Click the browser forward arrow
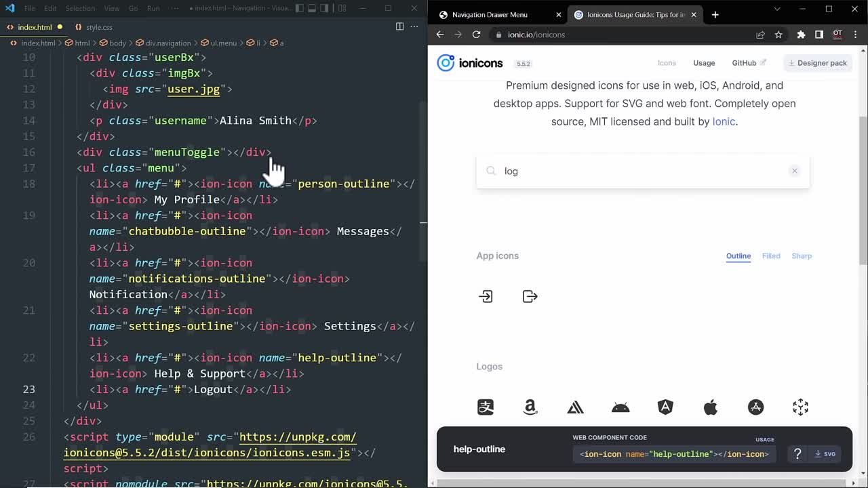Screen dimensions: 868x488 tap(458, 35)
